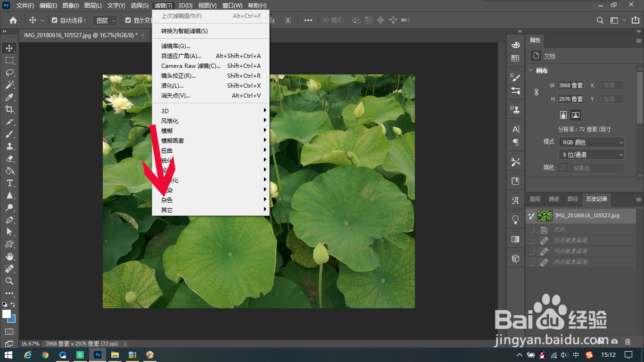Select the Spot Healing bandage tool
The image size is (644, 362).
coord(9,269)
